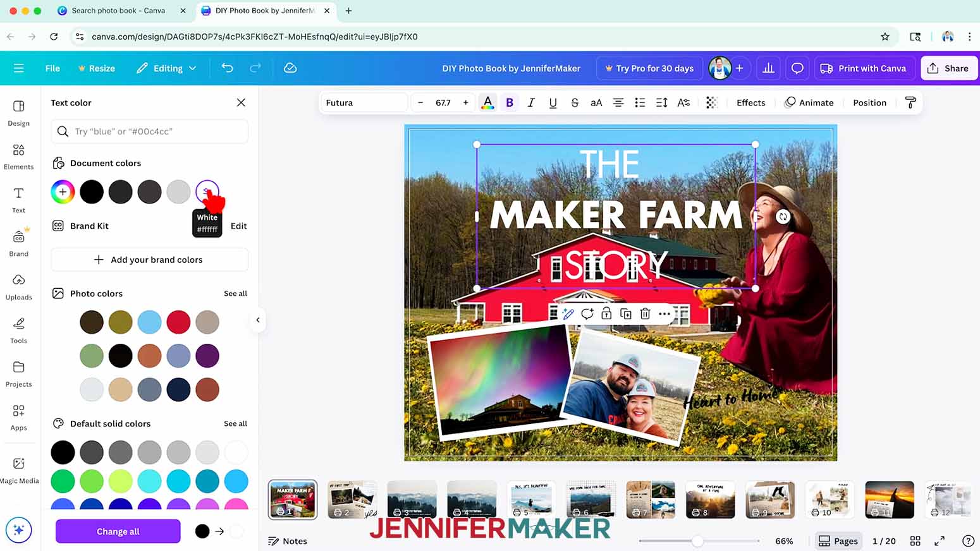Viewport: 980px width, 551px height.
Task: Open the hamburger main menu
Action: tap(19, 68)
